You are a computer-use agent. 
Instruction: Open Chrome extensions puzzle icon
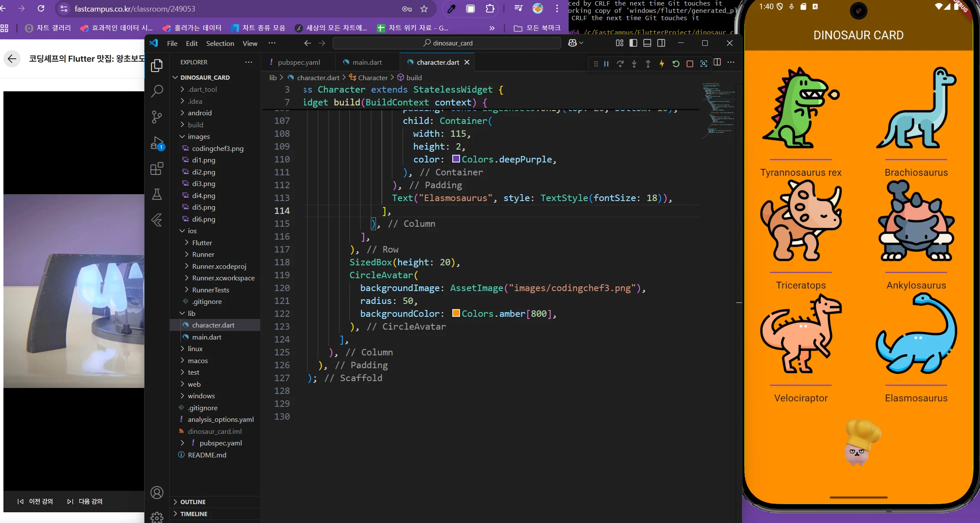tap(490, 9)
